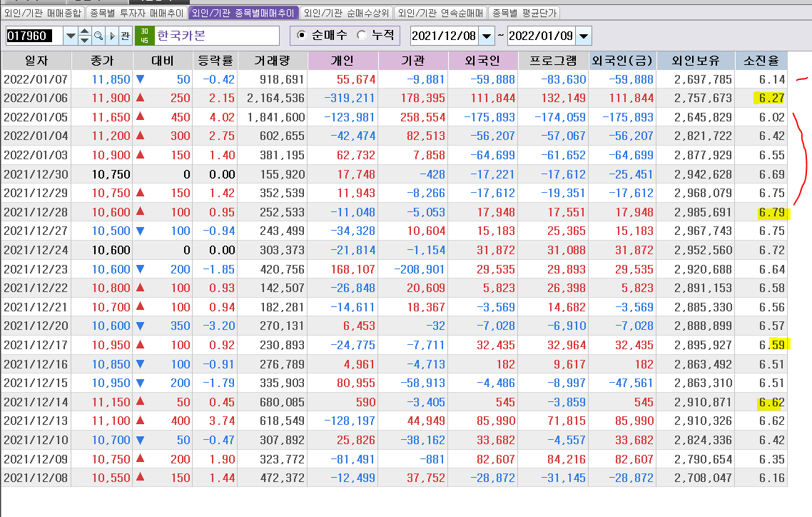Viewport: 812px width, 517px height.
Task: Click the start date field 2021/12/08
Action: pos(445,36)
